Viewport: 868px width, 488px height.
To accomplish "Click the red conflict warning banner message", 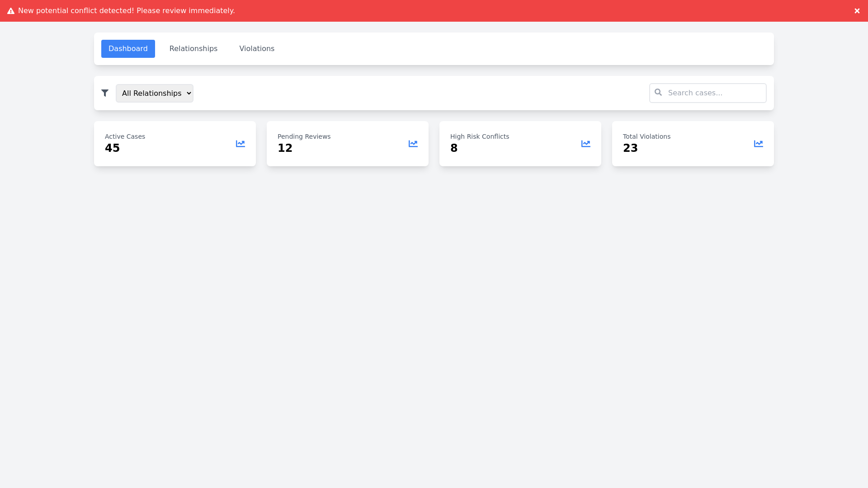I will (127, 11).
